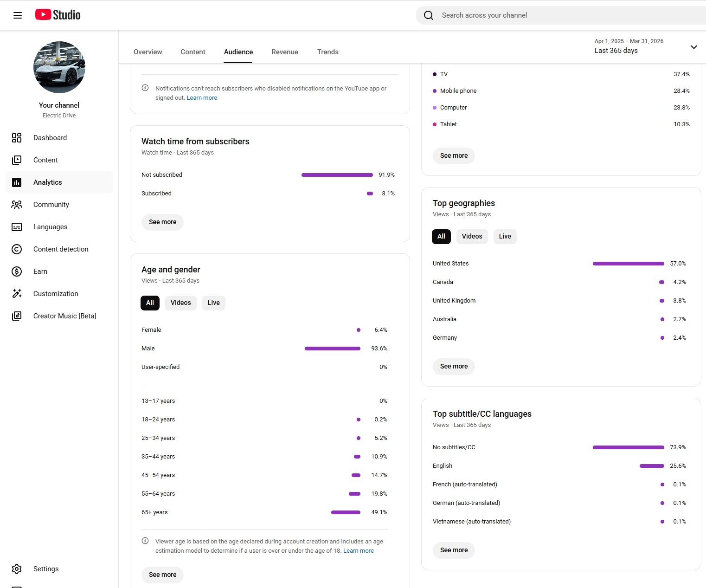Open the Earn dollar icon

pos(17,271)
